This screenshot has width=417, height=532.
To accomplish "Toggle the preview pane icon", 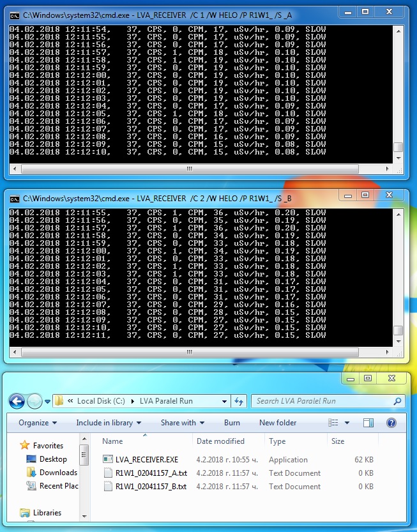I will coord(368,423).
